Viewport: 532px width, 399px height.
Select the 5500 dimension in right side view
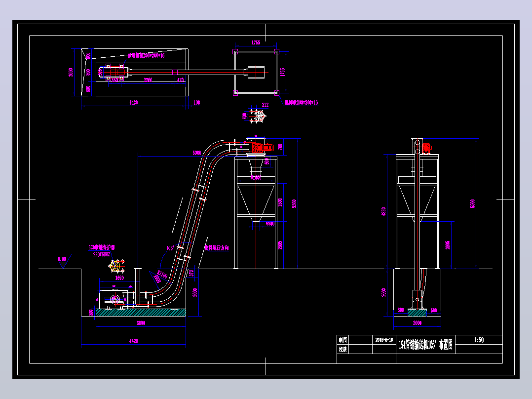point(472,204)
